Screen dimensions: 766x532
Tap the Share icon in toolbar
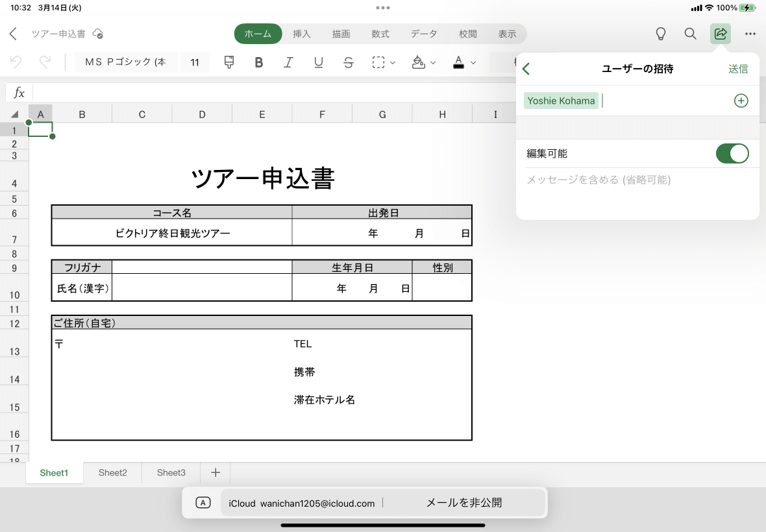click(720, 34)
